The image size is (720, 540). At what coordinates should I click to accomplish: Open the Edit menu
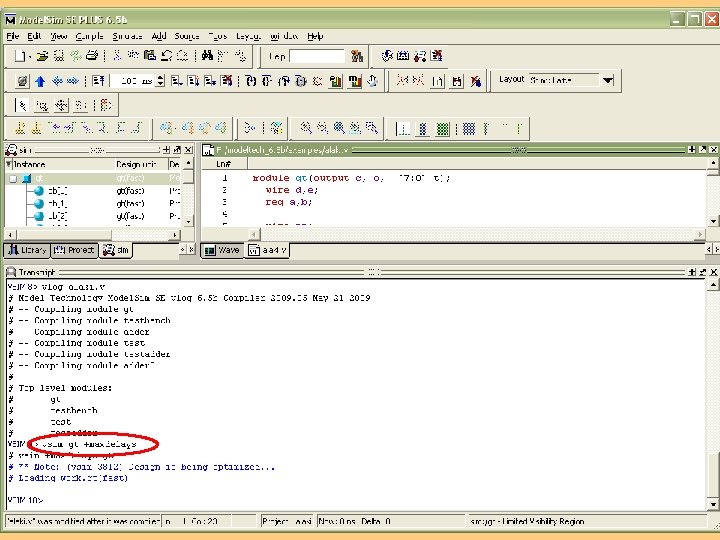[34, 36]
